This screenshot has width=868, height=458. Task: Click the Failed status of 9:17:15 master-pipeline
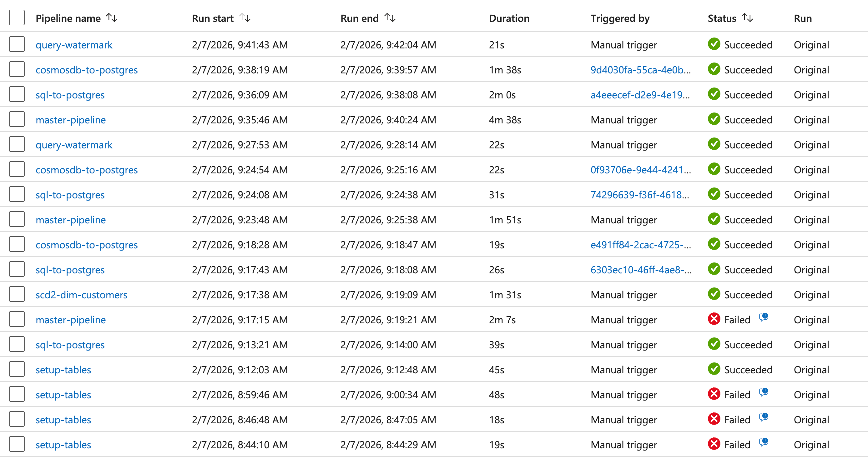pos(737,320)
